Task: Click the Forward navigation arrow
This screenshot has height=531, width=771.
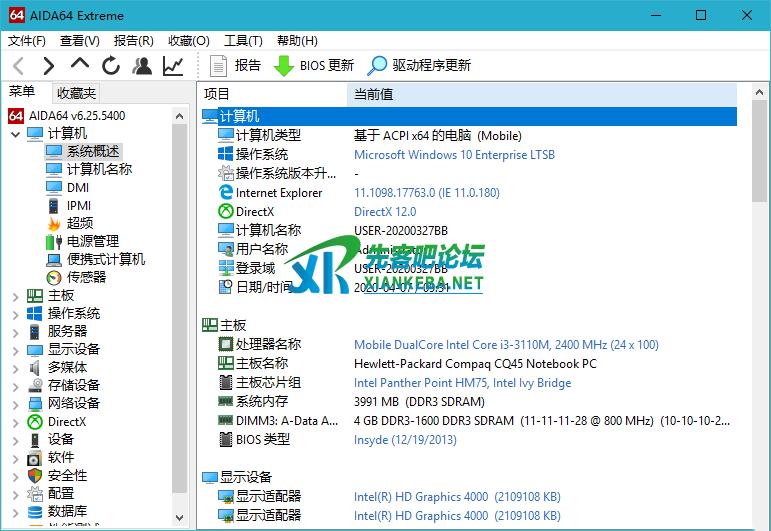Action: (x=48, y=66)
